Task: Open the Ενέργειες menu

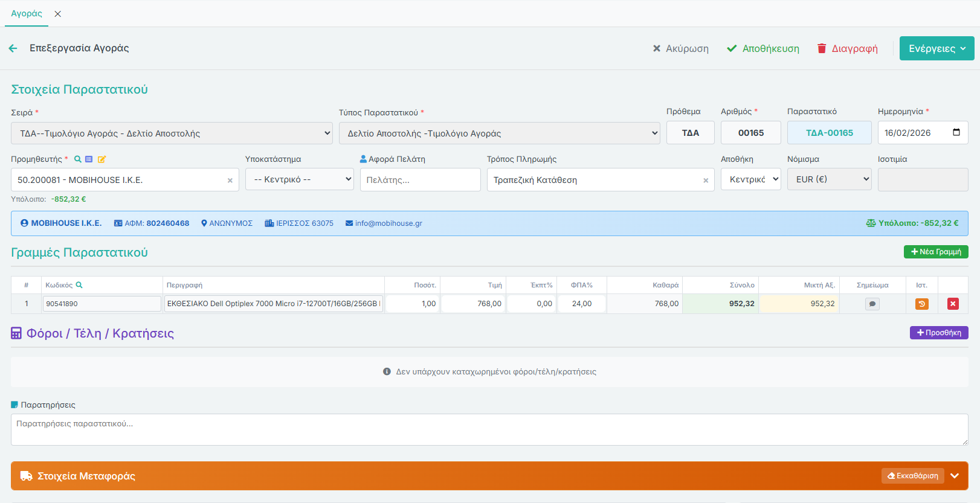Action: click(936, 48)
